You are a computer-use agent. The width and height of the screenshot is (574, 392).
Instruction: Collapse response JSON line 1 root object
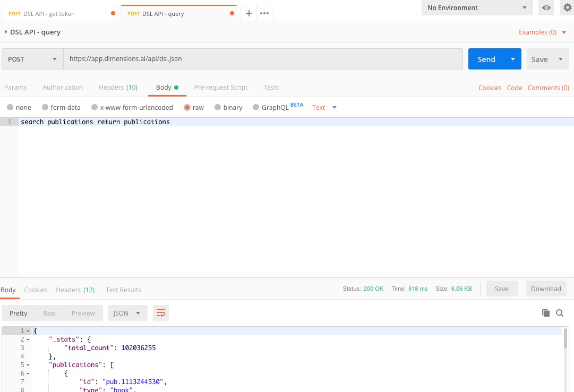click(28, 331)
